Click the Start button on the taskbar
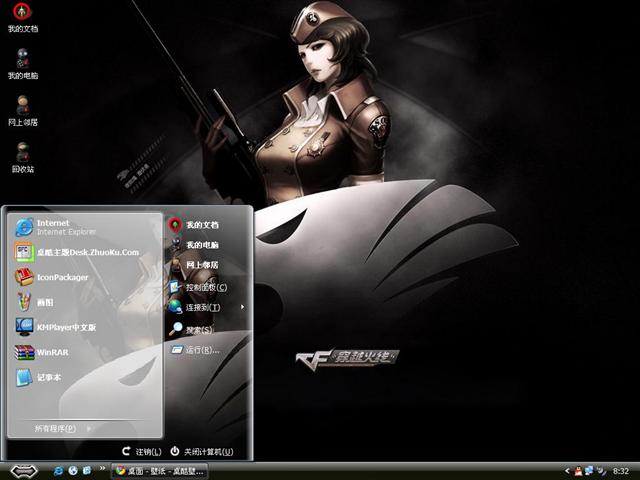The width and height of the screenshot is (640, 480). (24, 471)
